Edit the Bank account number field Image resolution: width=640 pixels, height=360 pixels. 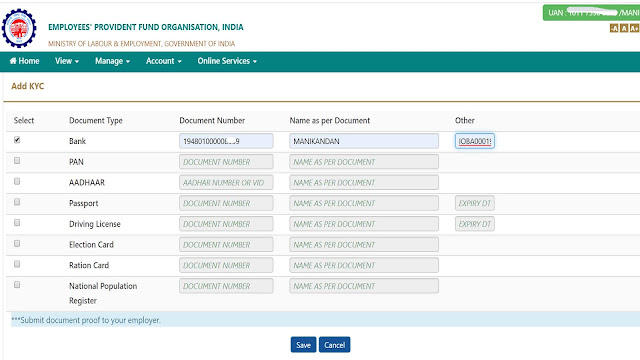pos(226,141)
